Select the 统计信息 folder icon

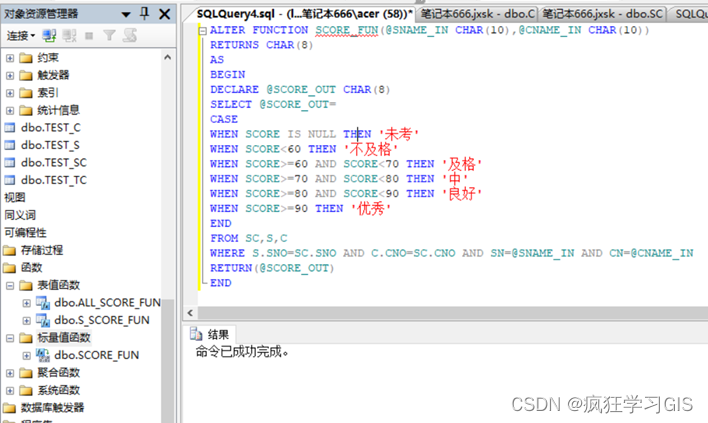[26, 111]
